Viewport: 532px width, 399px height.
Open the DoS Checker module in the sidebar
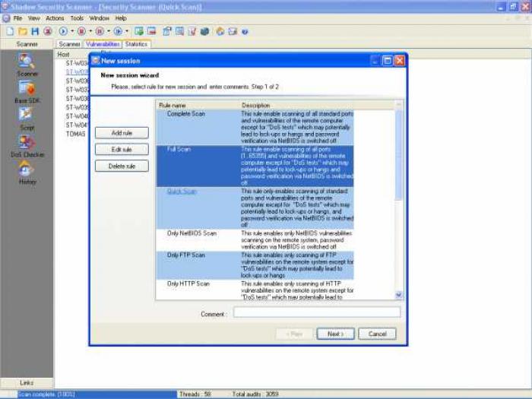coord(27,146)
